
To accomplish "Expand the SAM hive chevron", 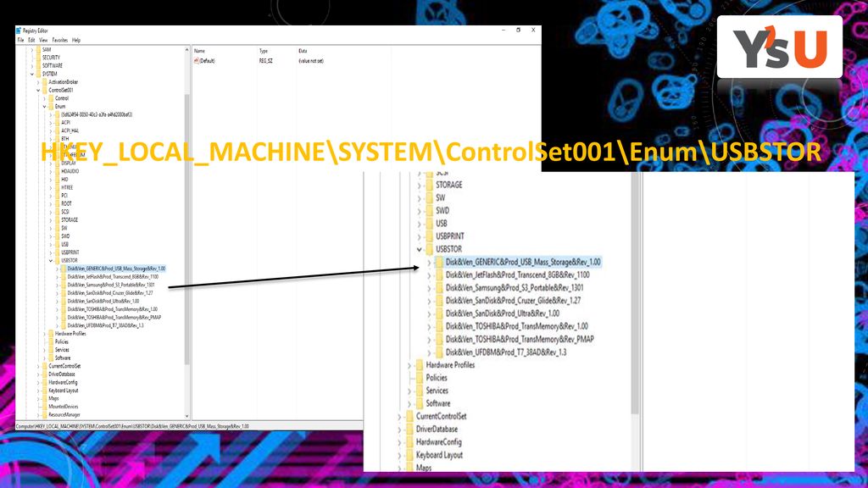I will click(31, 50).
